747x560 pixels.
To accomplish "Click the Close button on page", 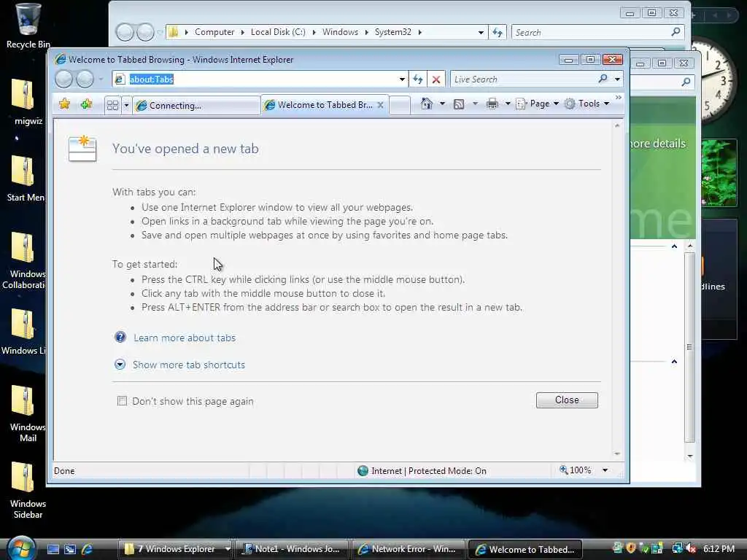I will pos(566,400).
